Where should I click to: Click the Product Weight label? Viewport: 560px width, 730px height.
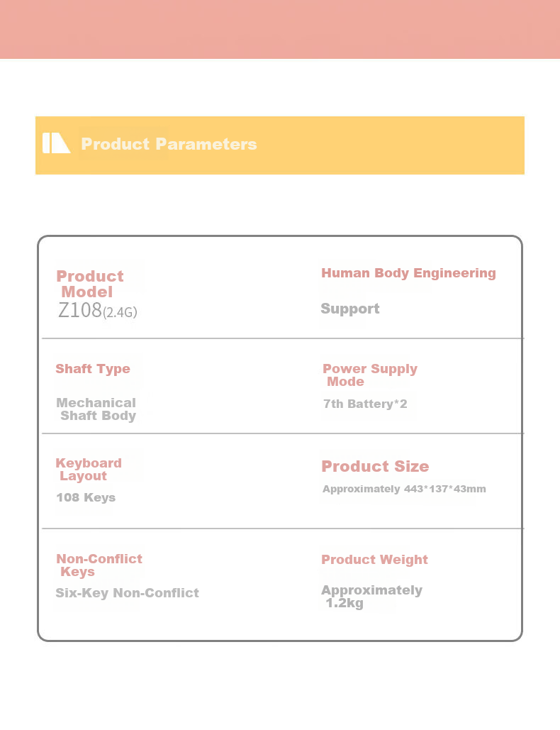click(x=374, y=560)
